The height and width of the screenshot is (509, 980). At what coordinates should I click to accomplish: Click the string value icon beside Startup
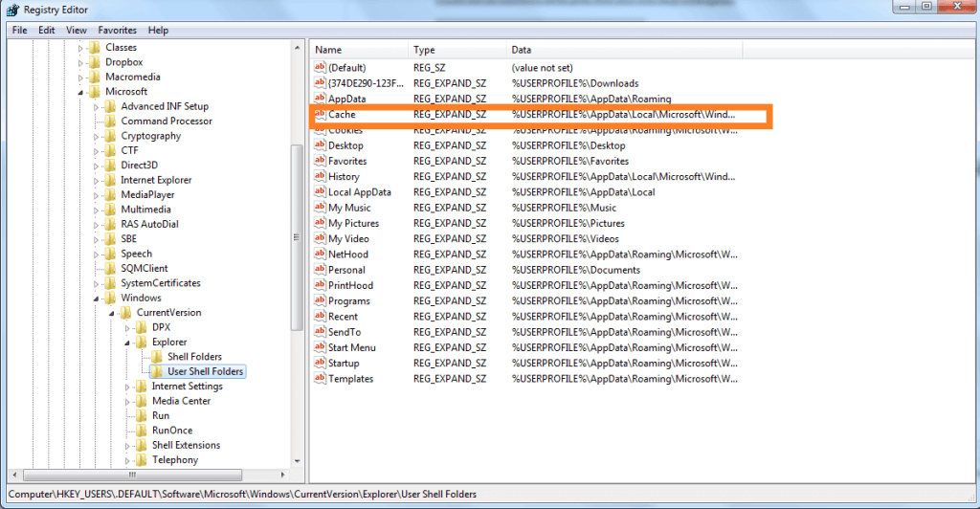tap(320, 364)
